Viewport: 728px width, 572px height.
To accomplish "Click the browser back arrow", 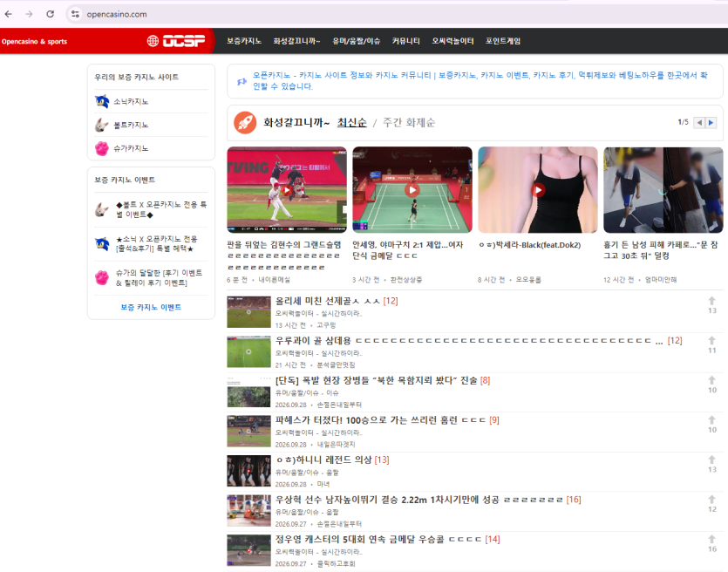I will (9, 14).
